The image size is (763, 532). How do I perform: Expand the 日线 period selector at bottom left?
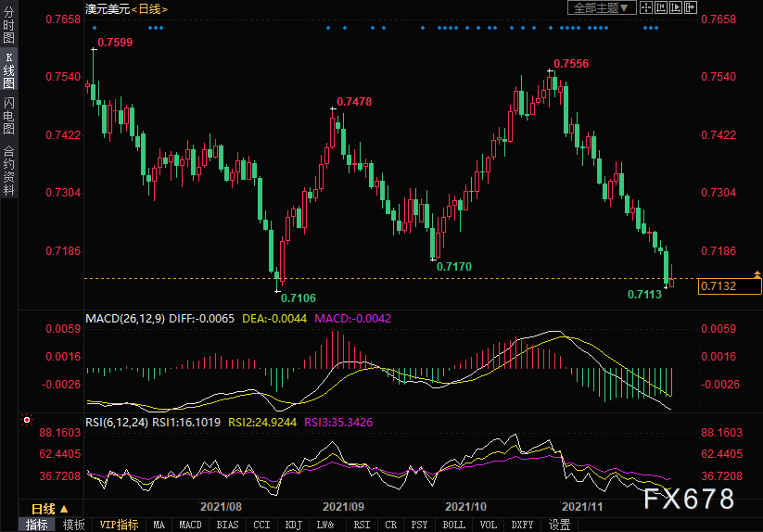point(50,509)
